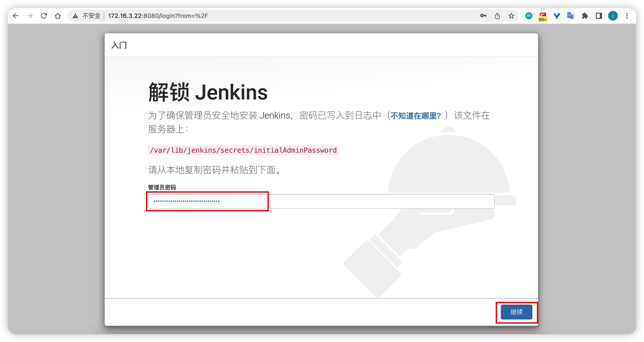Viewport: 644px width, 342px height.
Task: Open the blue Y-shaped extension icon
Action: tap(557, 16)
